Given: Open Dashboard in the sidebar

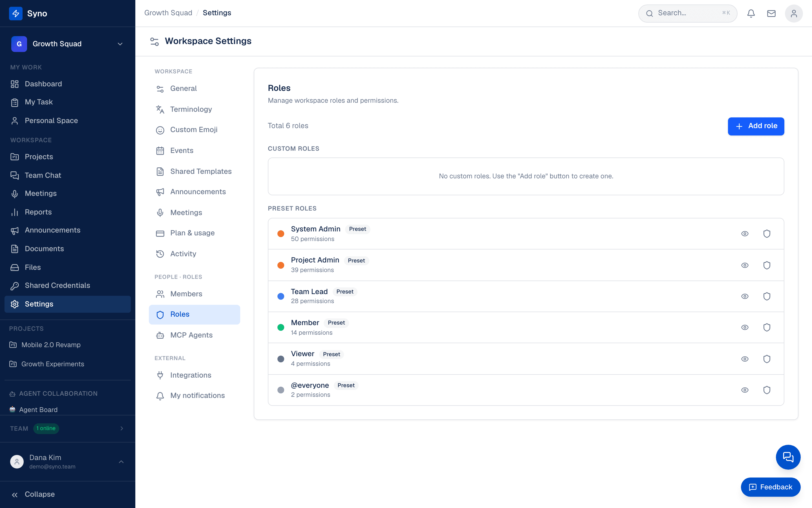Looking at the screenshot, I should 67,84.
